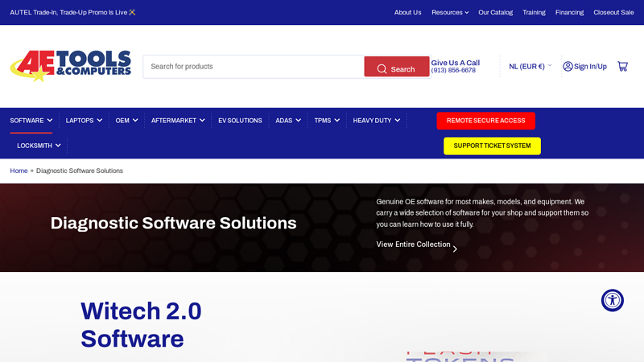Open the NL (EUR €) currency selector
Screen dimensions: 644x362
point(530,67)
